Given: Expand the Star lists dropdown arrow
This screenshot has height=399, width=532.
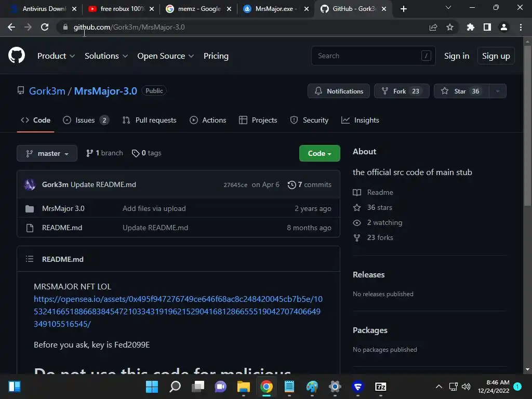Looking at the screenshot, I should 498,91.
